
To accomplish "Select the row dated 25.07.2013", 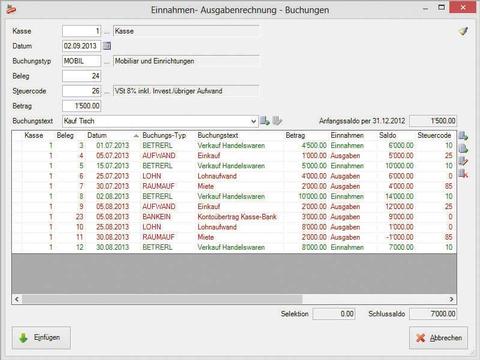I will (x=234, y=176).
